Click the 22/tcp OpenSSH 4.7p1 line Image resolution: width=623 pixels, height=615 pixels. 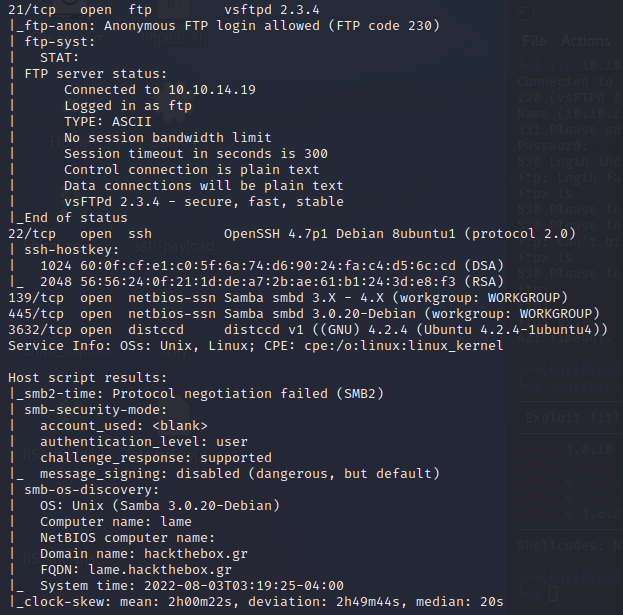coord(292,234)
